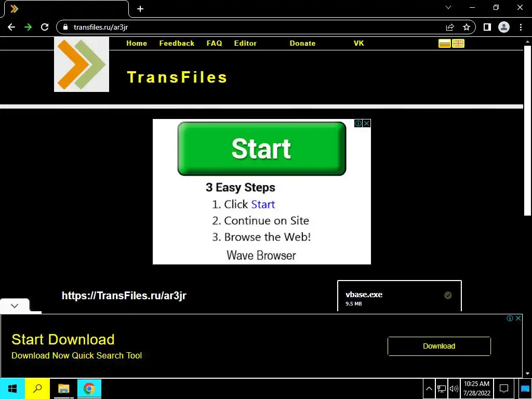Image resolution: width=532 pixels, height=399 pixels.
Task: Go back with the browser back arrow
Action: (x=11, y=27)
